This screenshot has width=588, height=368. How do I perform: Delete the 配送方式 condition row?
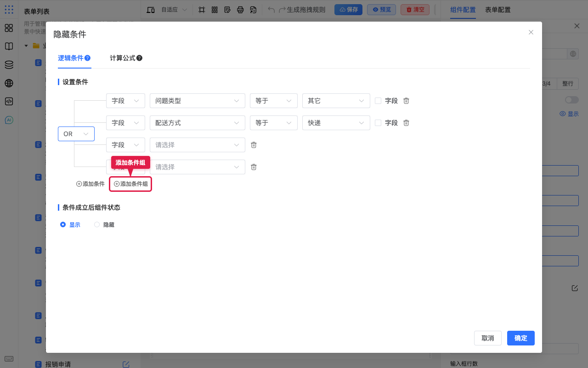coord(406,123)
